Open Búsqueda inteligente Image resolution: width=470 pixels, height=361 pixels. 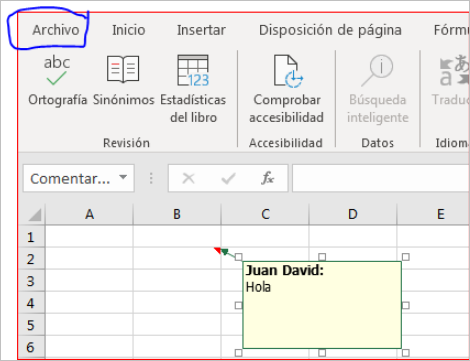[x=378, y=89]
